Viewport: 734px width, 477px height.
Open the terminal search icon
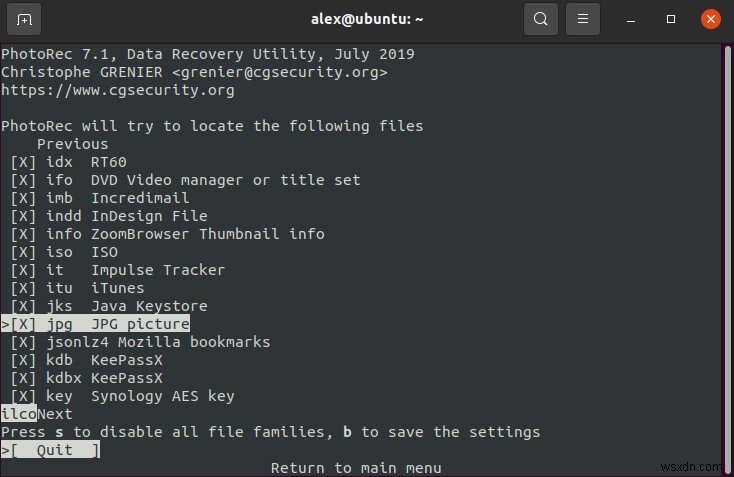[x=541, y=19]
